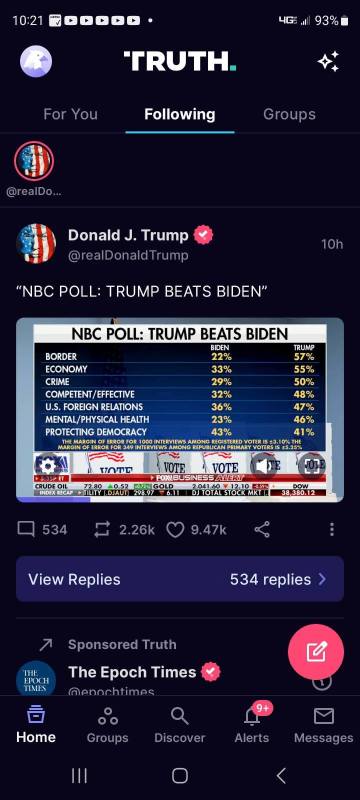Open video settings gear icon

(x=47, y=466)
